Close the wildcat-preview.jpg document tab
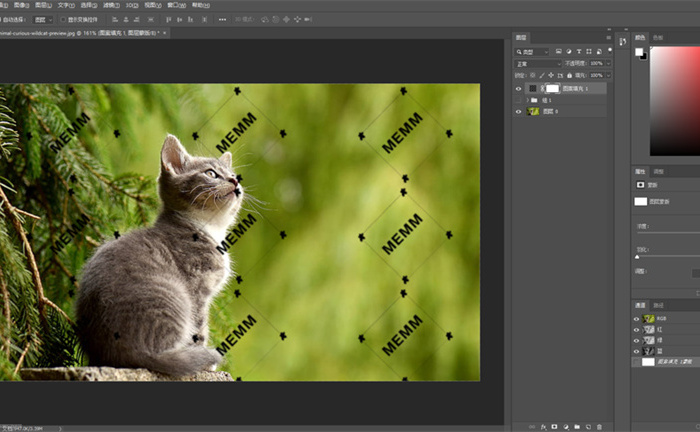 click(164, 33)
